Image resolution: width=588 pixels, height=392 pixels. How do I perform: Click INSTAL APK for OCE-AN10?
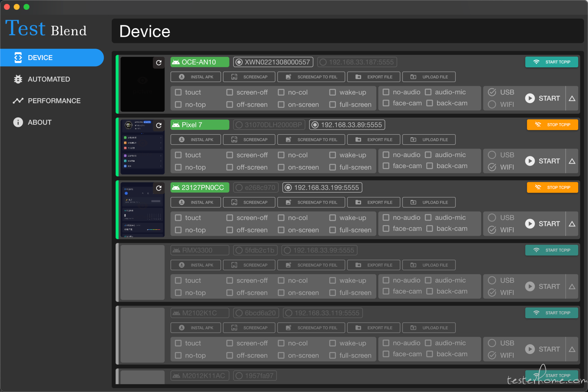tap(196, 77)
